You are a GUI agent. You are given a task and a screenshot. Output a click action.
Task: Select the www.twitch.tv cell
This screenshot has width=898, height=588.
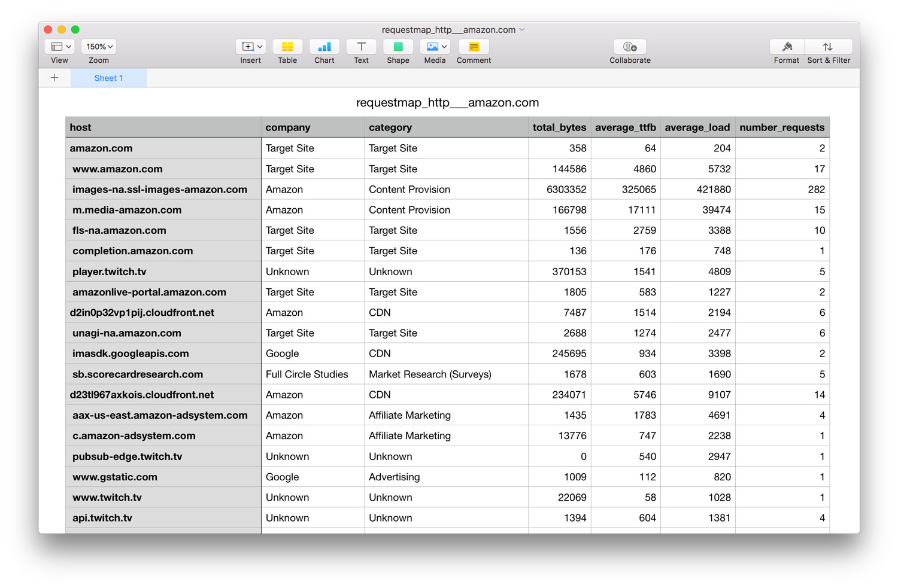(163, 497)
